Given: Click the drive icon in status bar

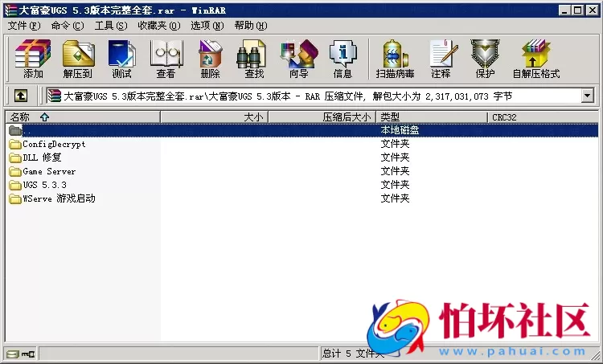Looking at the screenshot, I should pos(13,354).
